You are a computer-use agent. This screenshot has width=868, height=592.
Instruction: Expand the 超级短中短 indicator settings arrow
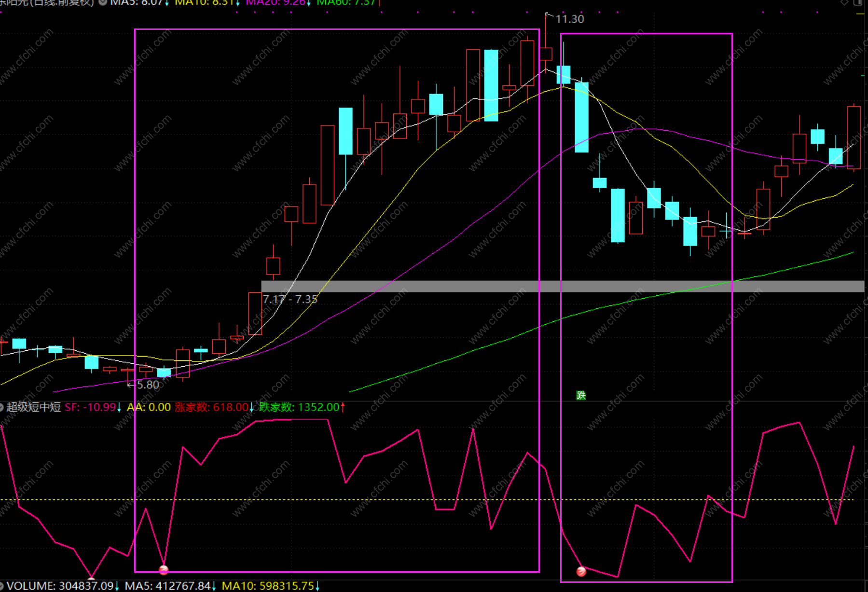click(x=1, y=407)
